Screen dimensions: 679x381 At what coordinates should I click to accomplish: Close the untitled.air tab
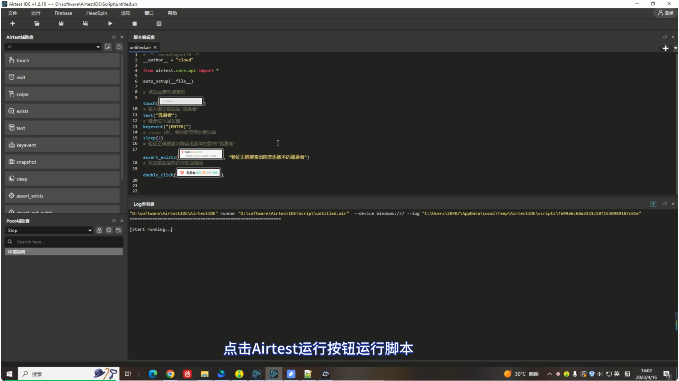(x=155, y=47)
